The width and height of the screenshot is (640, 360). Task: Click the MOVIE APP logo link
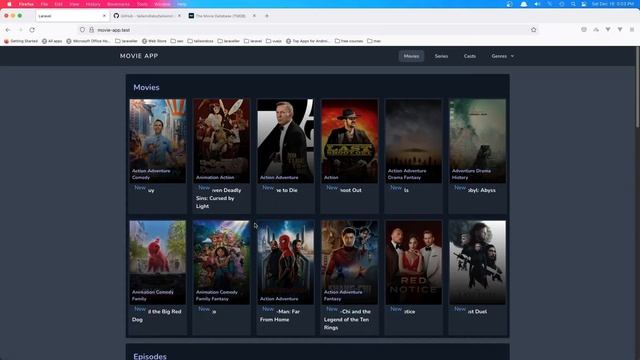tap(139, 56)
